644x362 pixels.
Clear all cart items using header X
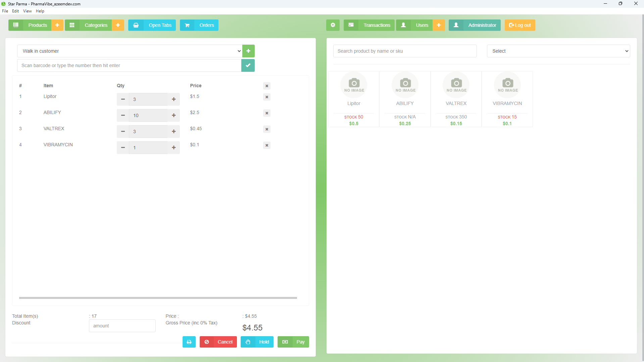coord(267,86)
